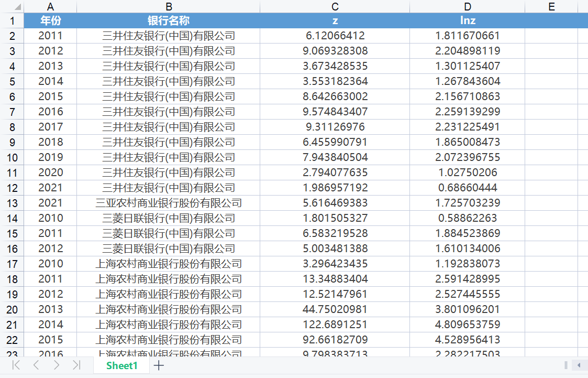Select row 1 header
588x378 pixels.
pyautogui.click(x=12, y=20)
